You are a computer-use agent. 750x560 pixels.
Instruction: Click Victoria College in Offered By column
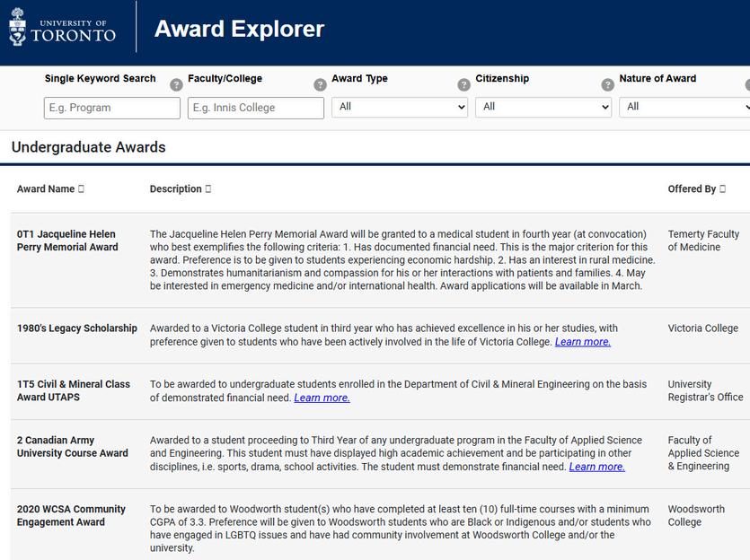(x=702, y=328)
